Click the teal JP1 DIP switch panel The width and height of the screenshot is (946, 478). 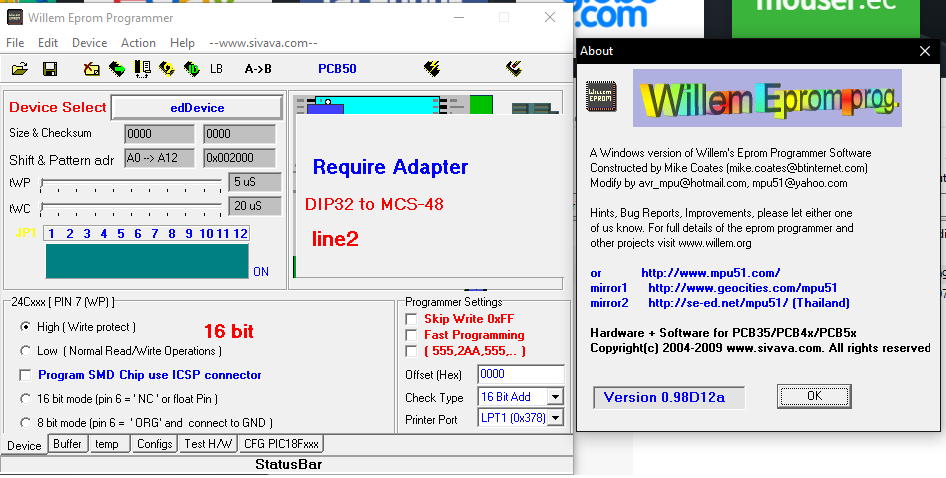pyautogui.click(x=147, y=261)
